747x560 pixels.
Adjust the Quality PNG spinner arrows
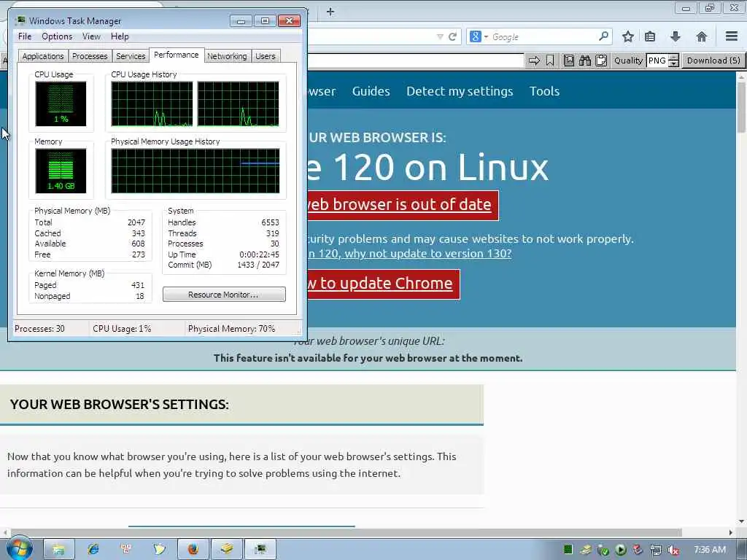pos(673,61)
